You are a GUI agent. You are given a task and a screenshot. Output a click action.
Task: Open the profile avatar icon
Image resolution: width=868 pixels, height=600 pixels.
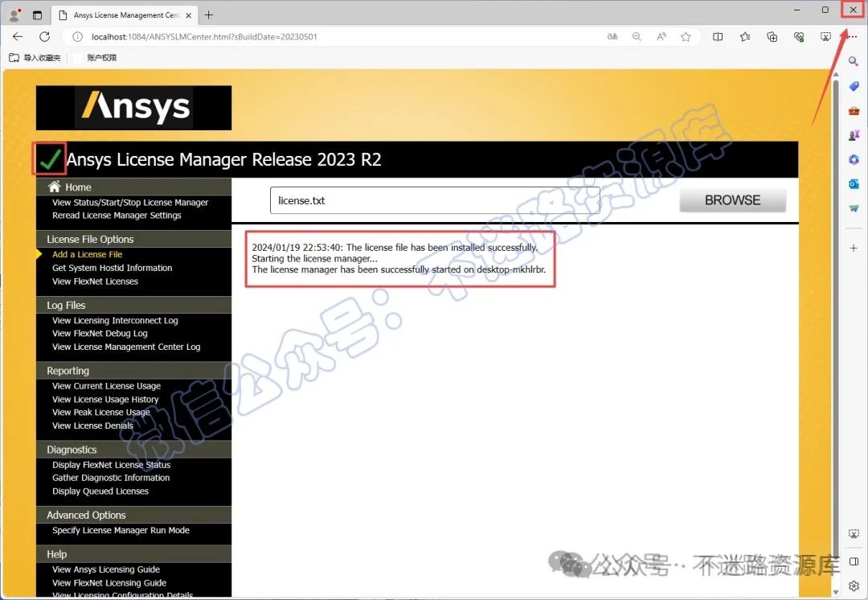point(14,14)
